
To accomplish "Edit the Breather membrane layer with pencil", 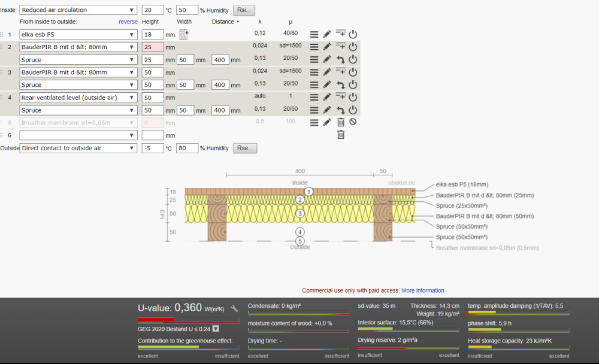I will coord(327,123).
